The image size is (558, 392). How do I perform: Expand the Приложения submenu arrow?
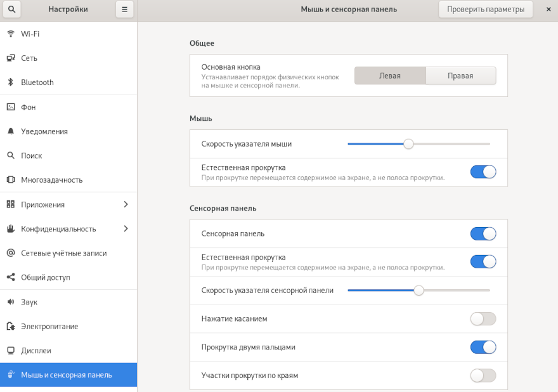pyautogui.click(x=126, y=204)
